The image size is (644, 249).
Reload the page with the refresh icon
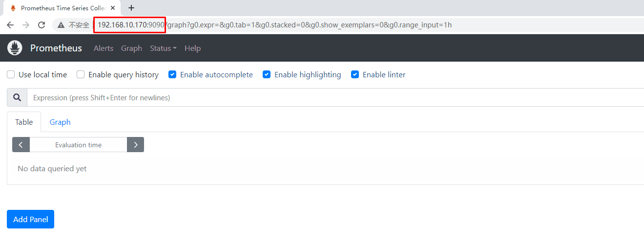[x=42, y=25]
